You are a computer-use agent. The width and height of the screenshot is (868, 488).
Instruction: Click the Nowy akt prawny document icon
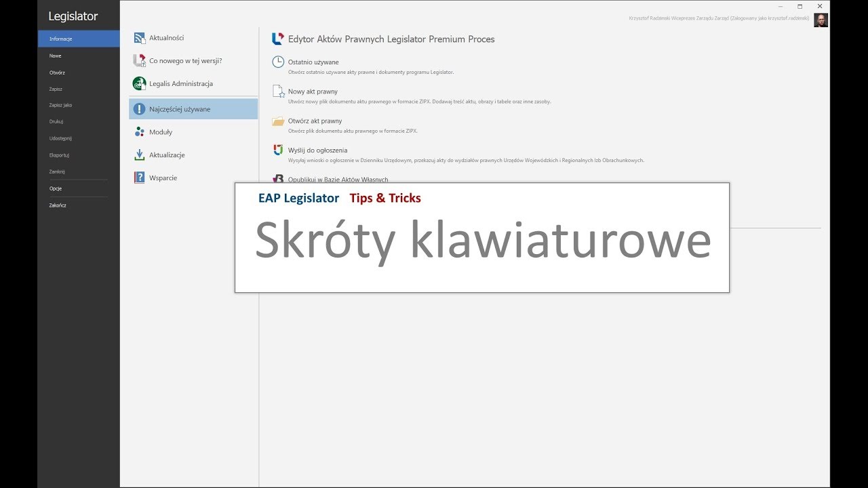(278, 91)
